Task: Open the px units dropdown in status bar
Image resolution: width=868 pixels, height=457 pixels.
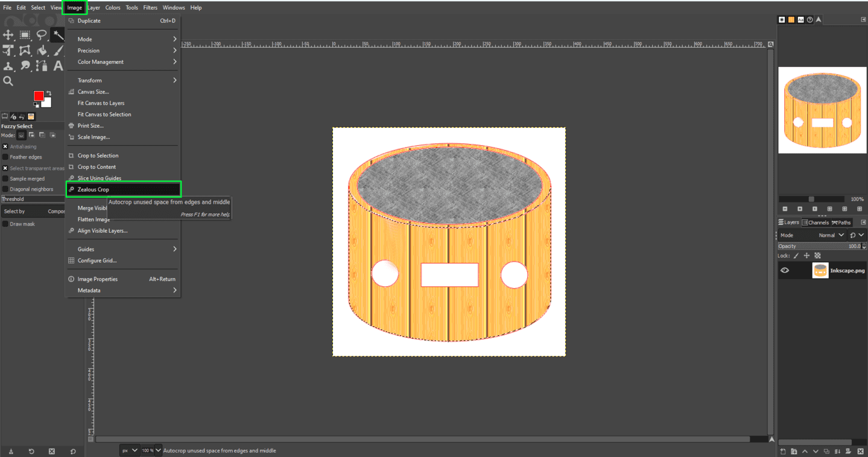Action: [129, 450]
